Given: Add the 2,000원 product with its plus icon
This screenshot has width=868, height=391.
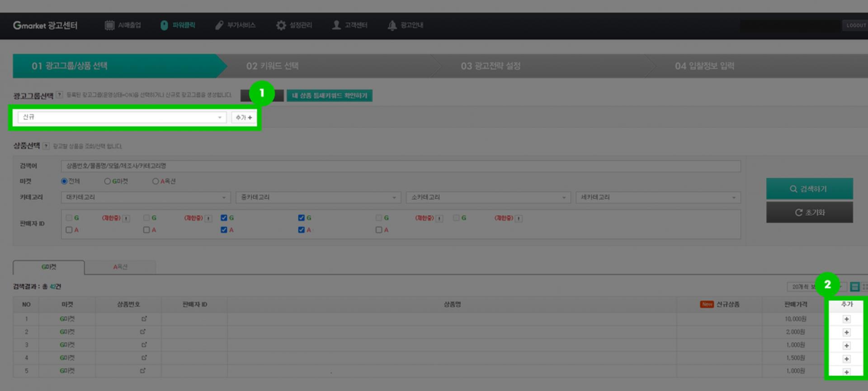Looking at the screenshot, I should pos(846,332).
